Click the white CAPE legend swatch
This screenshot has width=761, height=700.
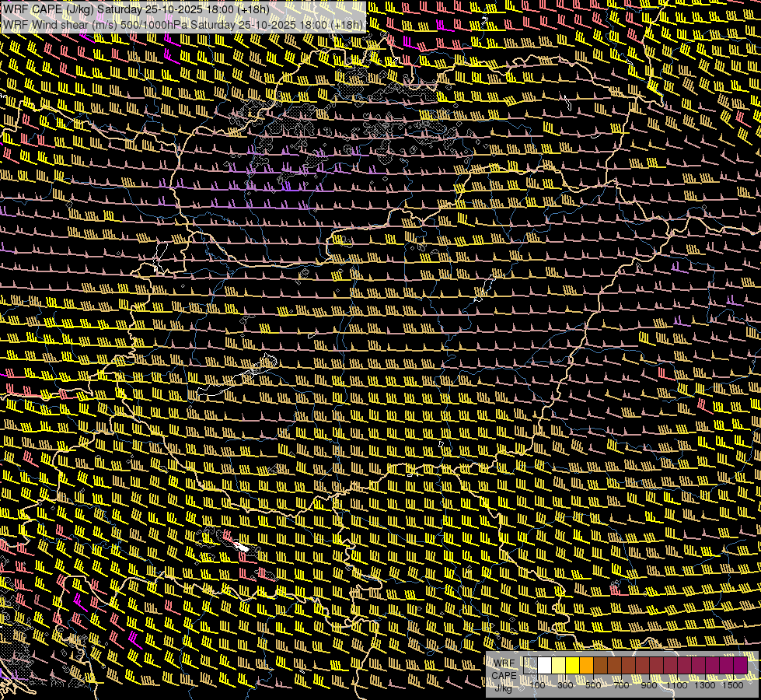(x=545, y=665)
